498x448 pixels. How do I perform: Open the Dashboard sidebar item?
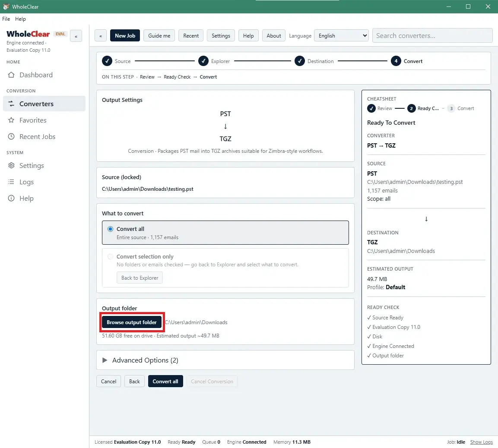click(44, 75)
